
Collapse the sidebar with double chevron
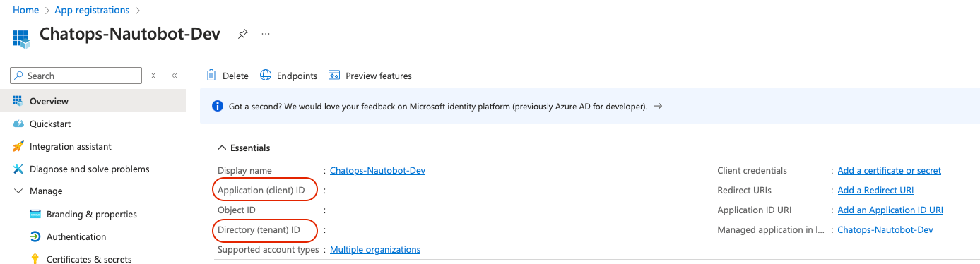pyautogui.click(x=175, y=76)
